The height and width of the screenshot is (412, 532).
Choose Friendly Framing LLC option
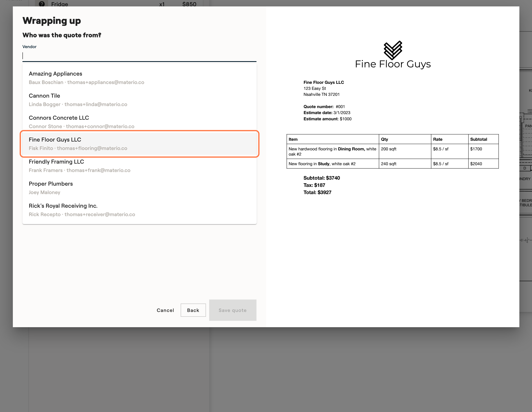tap(139, 166)
